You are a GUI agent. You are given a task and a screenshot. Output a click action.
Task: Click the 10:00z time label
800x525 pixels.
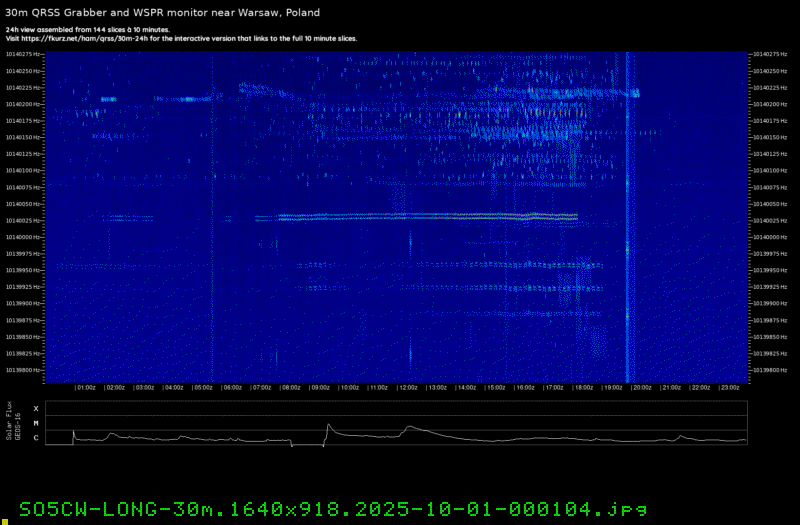coord(349,388)
